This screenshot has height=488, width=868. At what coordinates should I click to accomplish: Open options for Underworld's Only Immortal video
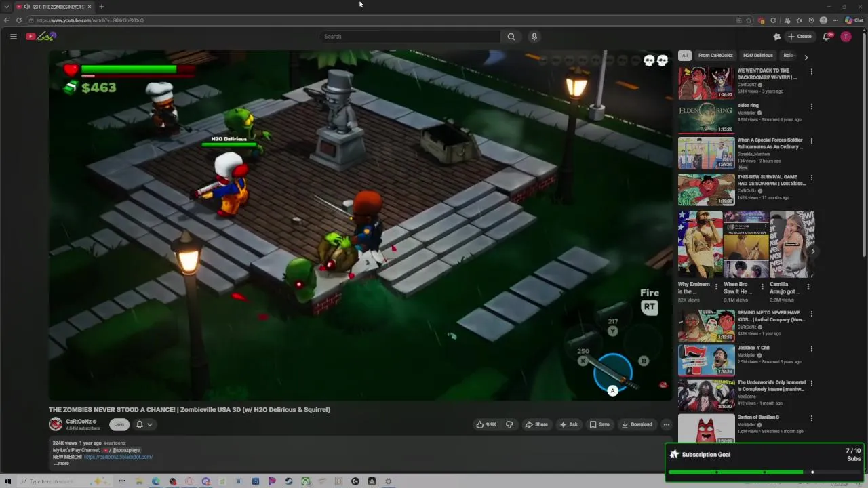tap(811, 384)
